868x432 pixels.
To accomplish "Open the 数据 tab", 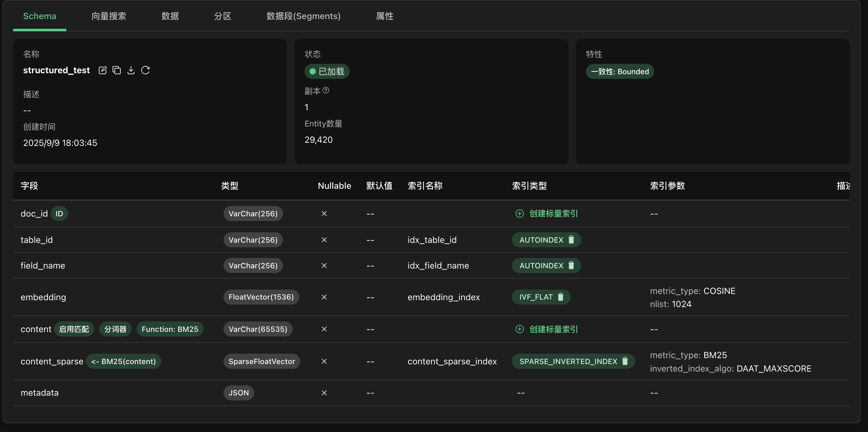I will pos(170,16).
